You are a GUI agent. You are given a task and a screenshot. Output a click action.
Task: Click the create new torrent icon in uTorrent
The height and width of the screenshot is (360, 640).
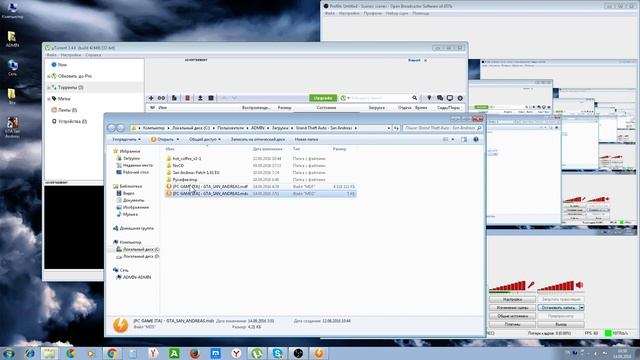pyautogui.click(x=174, y=98)
